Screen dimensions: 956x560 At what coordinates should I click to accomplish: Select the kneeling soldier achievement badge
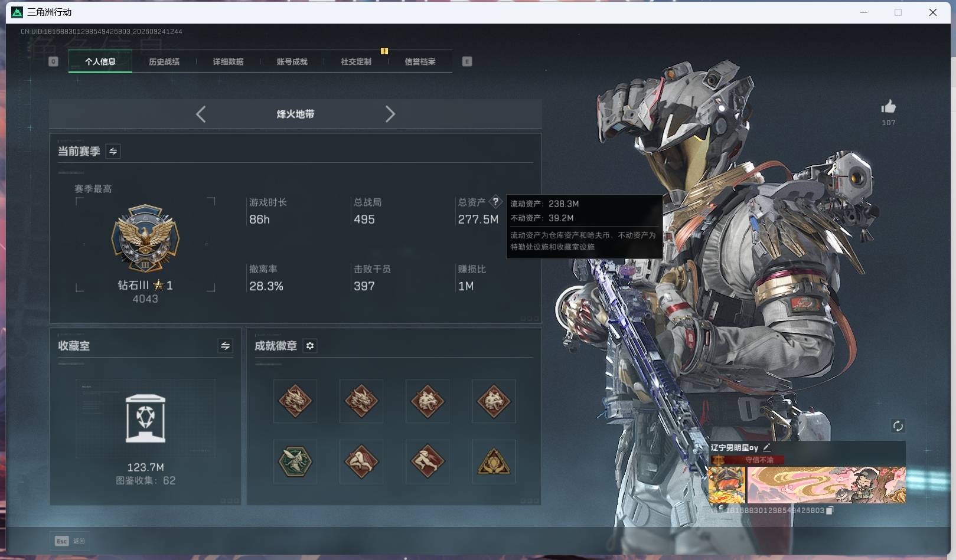tap(361, 461)
